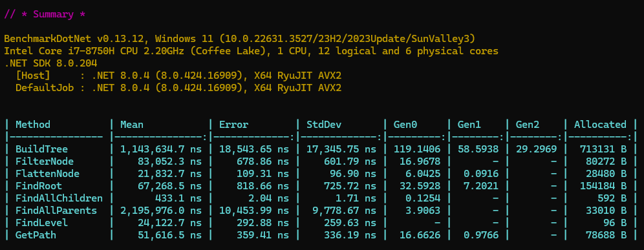Click GetPath error 359.41 ns

click(x=263, y=235)
